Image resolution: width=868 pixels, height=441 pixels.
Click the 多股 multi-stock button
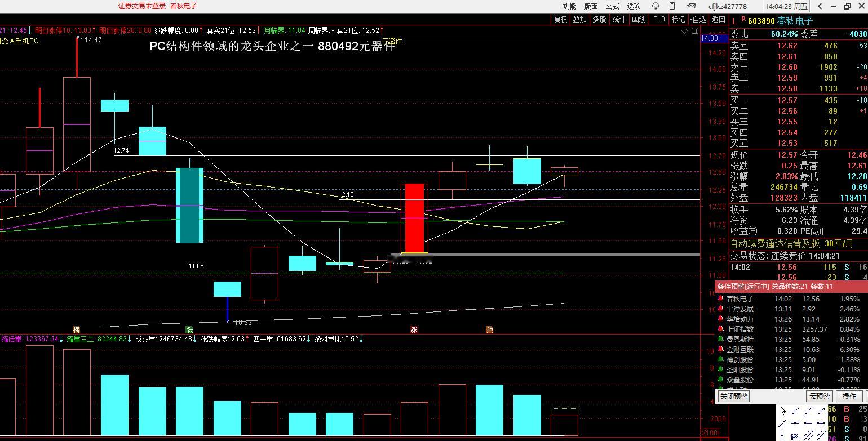pyautogui.click(x=599, y=19)
